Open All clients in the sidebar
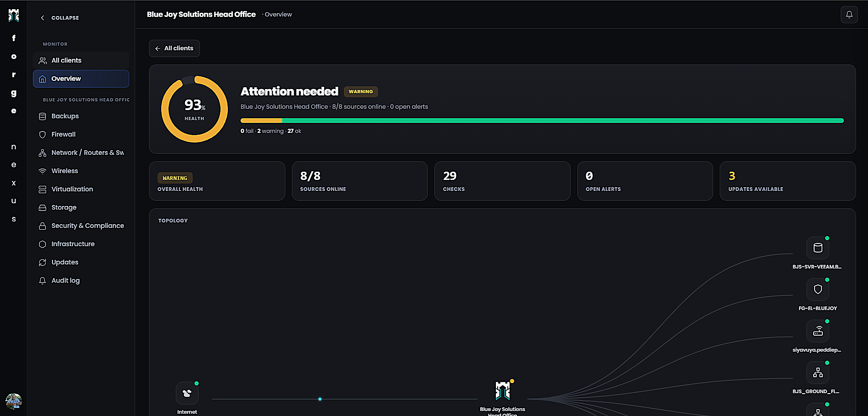Image resolution: width=868 pixels, height=416 pixels. [81, 60]
